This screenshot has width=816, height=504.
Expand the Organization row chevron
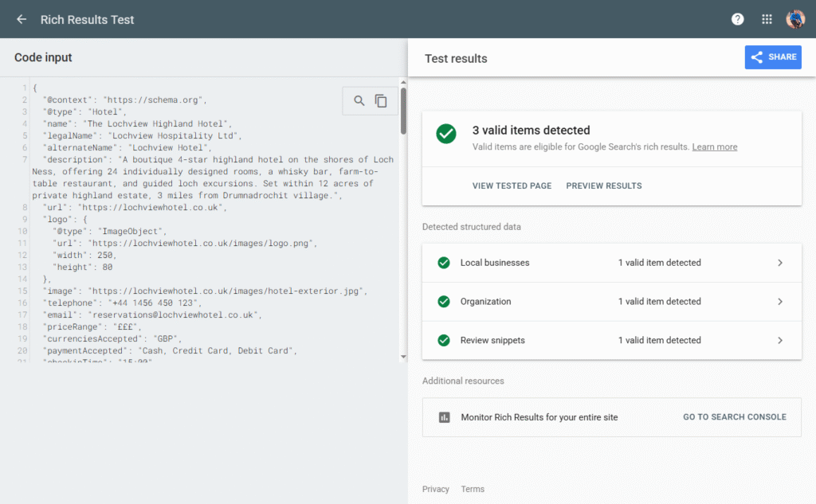[780, 302]
